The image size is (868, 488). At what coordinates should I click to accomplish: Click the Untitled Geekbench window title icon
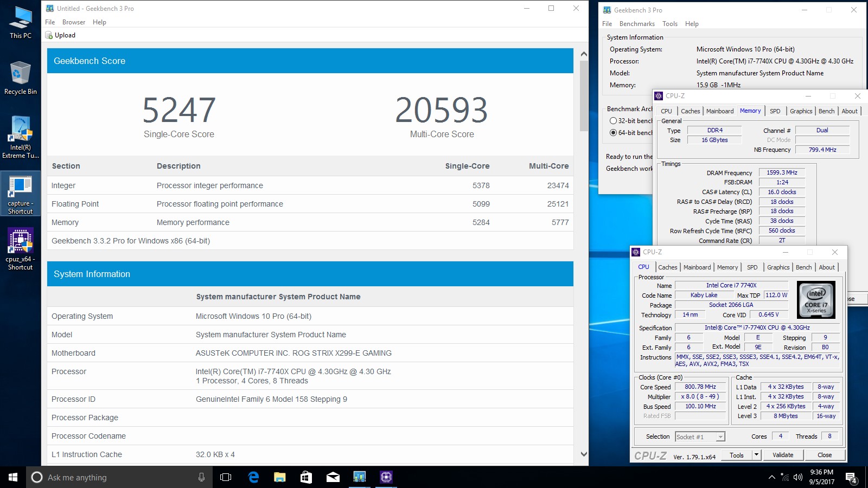50,9
